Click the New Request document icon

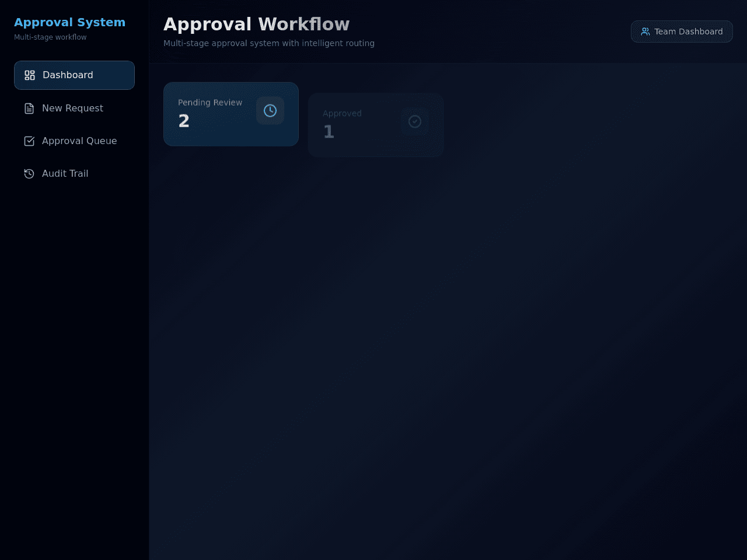tap(29, 108)
